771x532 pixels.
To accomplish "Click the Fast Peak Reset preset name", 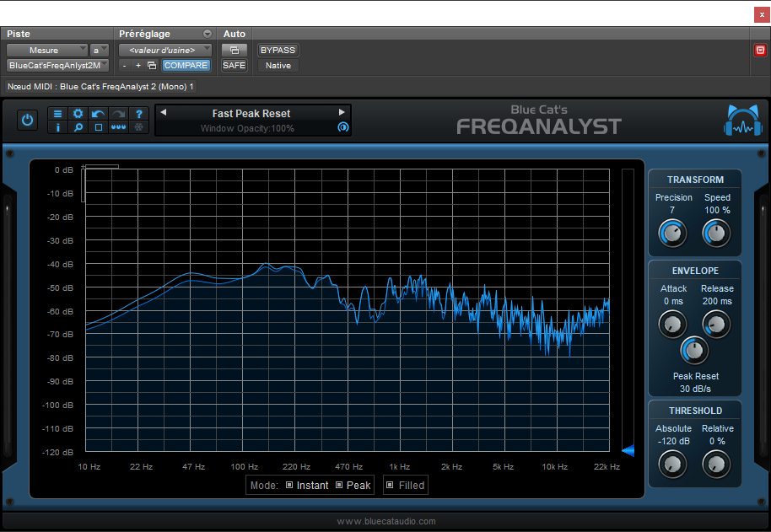I will coord(251,114).
